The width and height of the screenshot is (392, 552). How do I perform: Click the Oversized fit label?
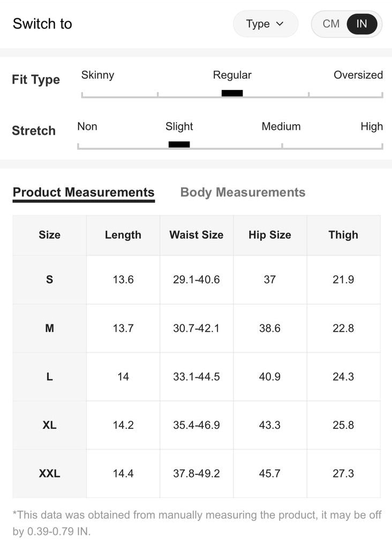coord(358,75)
